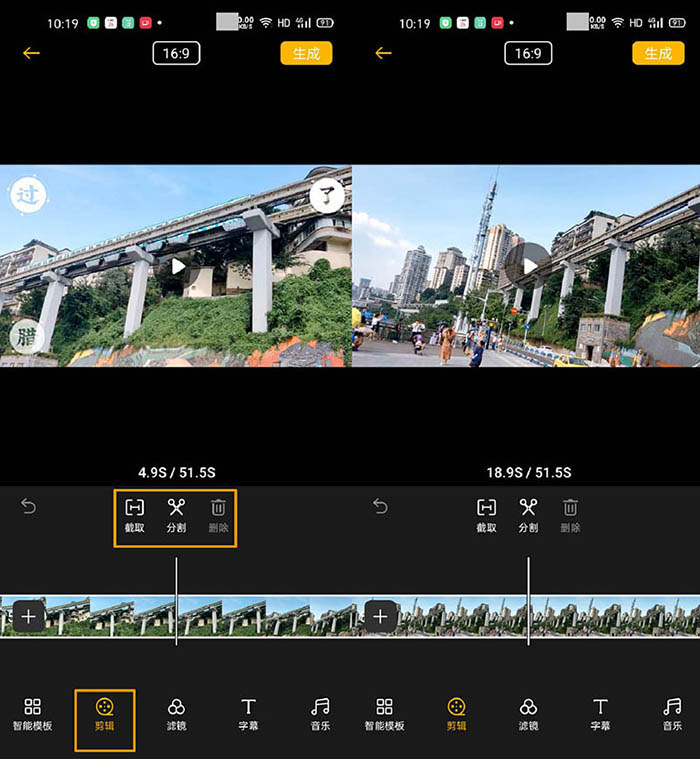Play the video preview in right screen
700x759 pixels.
[x=529, y=266]
